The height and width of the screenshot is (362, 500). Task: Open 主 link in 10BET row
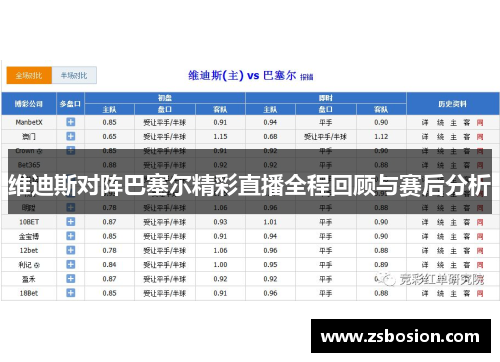[454, 222]
